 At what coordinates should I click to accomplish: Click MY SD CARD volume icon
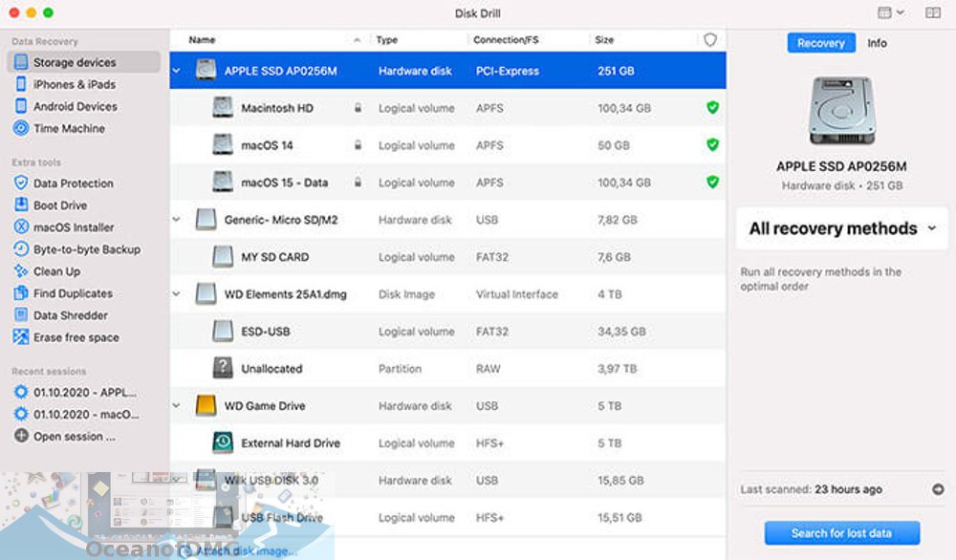point(223,256)
